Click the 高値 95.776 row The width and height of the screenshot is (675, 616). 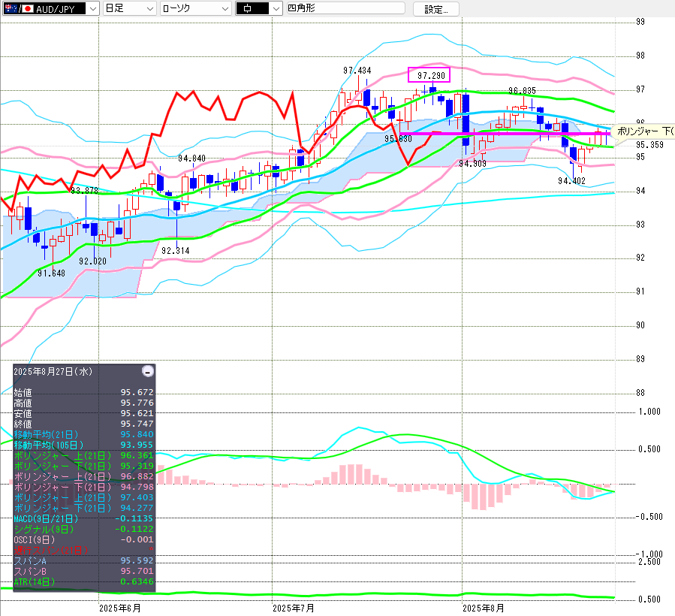83,403
